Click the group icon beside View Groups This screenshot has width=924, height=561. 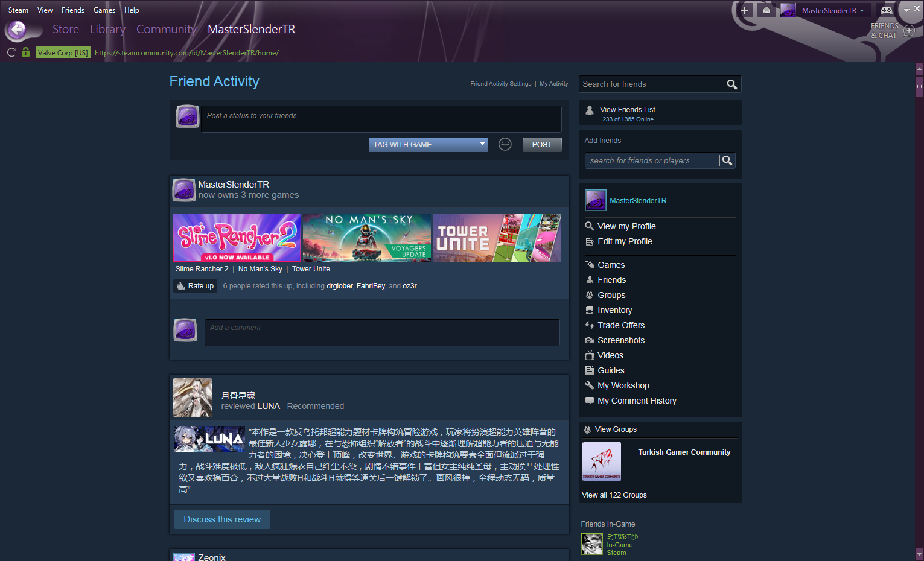click(x=587, y=429)
